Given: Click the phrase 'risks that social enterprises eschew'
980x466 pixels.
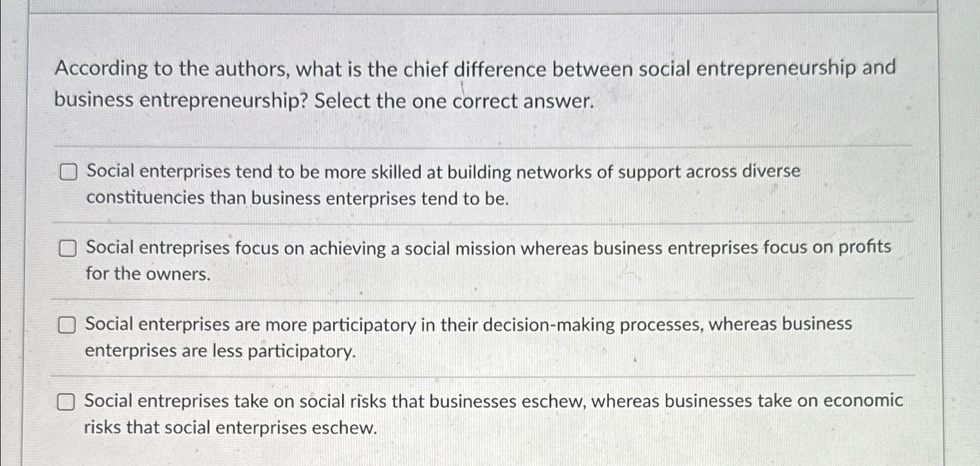Looking at the screenshot, I should point(230,427).
